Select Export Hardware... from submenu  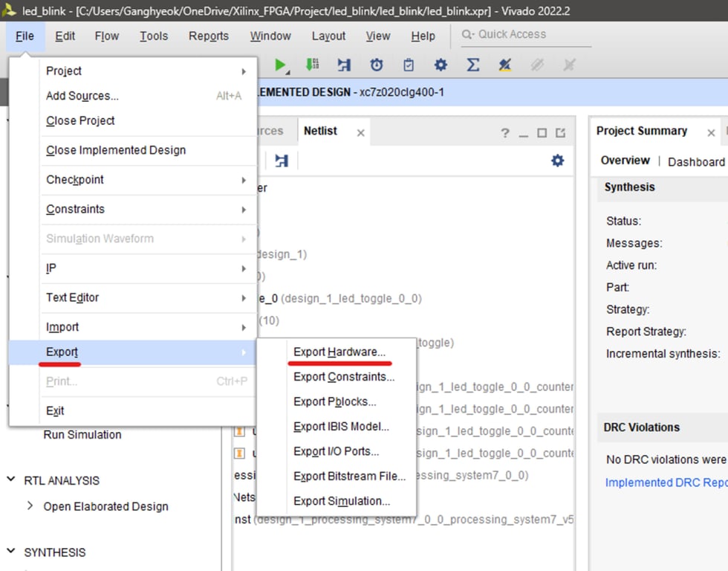[x=339, y=352]
